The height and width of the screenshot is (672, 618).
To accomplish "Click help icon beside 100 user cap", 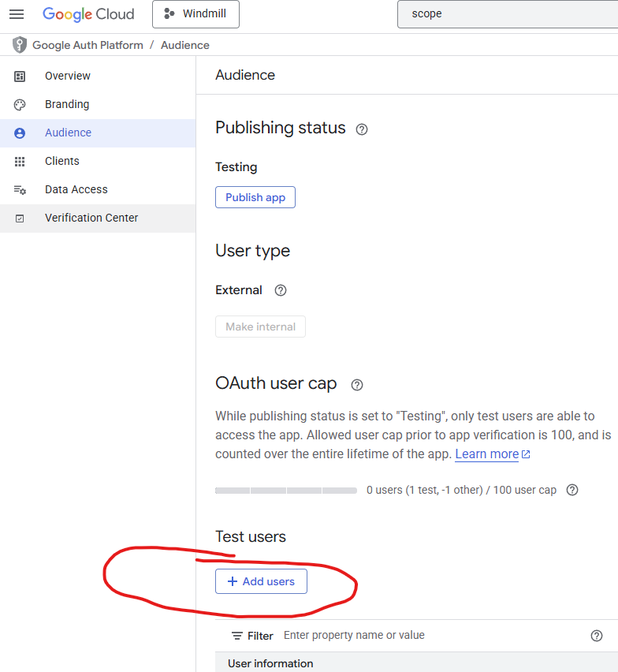I will pos(573,490).
